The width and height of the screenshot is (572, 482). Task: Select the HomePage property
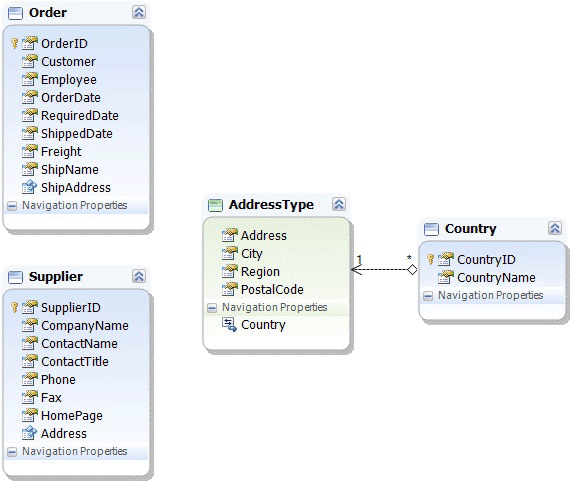[x=72, y=416]
